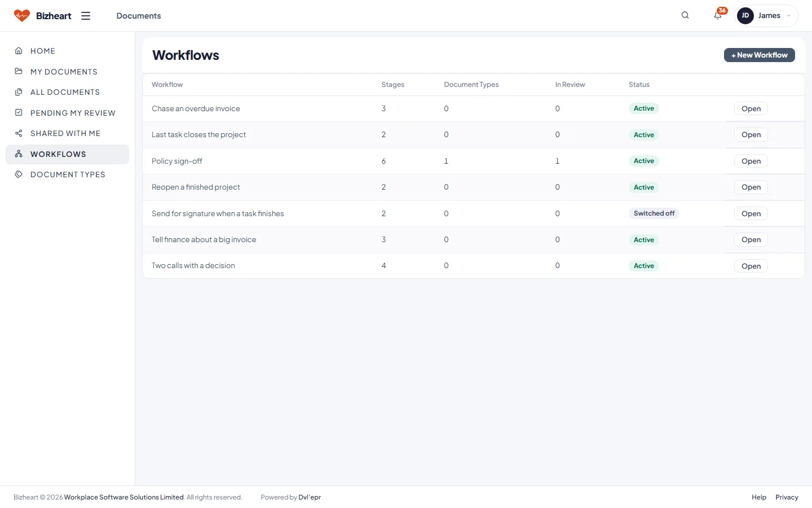Open Document Types in sidebar
Image resolution: width=812 pixels, height=508 pixels.
point(67,174)
